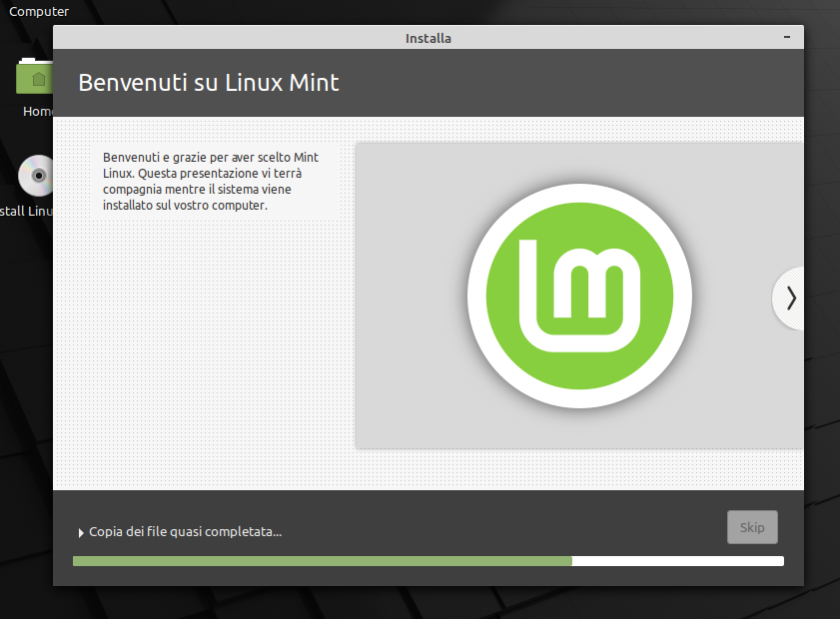This screenshot has width=840, height=619.
Task: Click the Linux Mint logo slide image
Action: point(579,296)
